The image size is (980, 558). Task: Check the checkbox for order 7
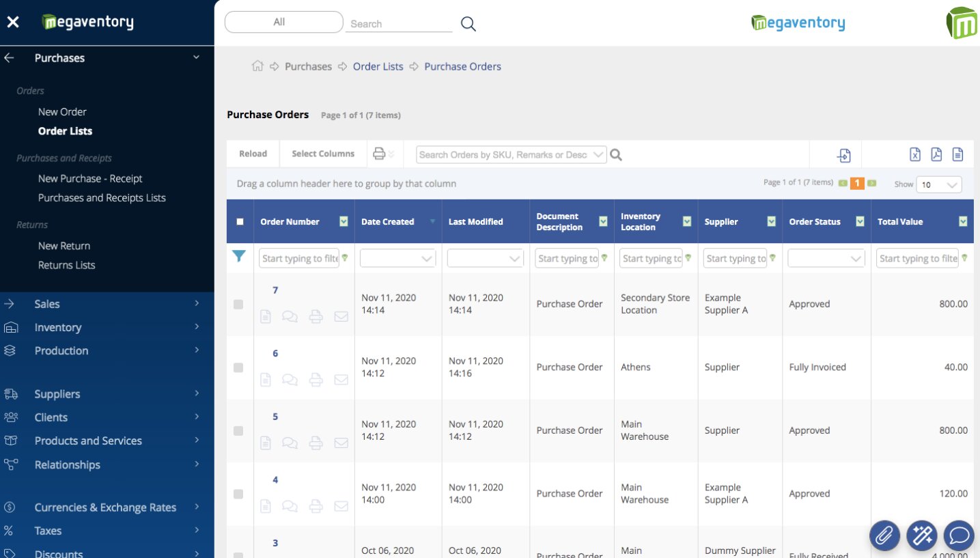[238, 305]
